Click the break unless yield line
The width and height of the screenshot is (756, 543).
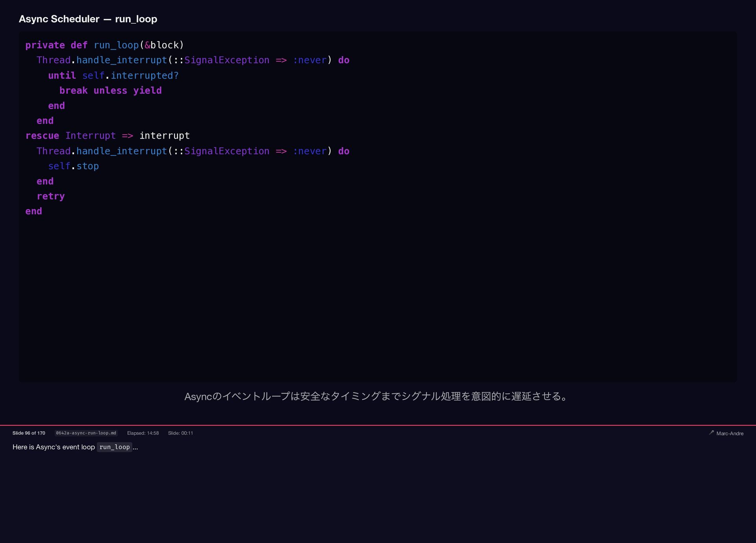(110, 90)
